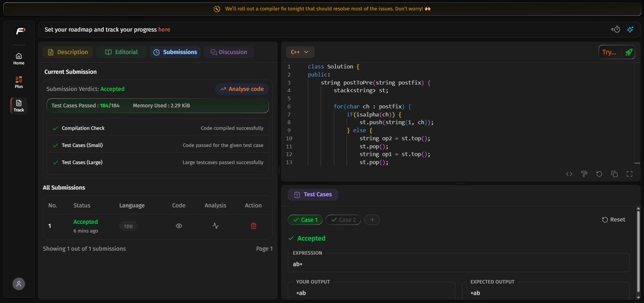Viewport: 644px width, 303px height.
Task: Add a new test case with plus
Action: [x=372, y=220]
